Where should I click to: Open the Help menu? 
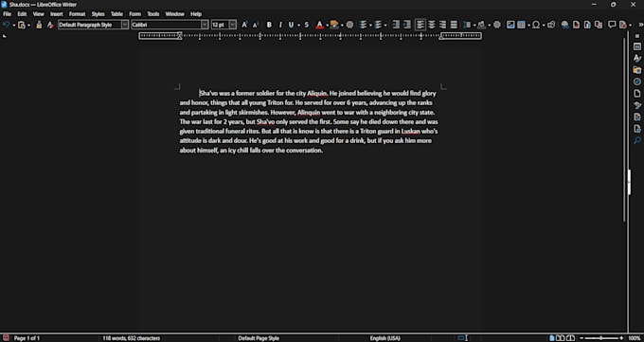[196, 14]
